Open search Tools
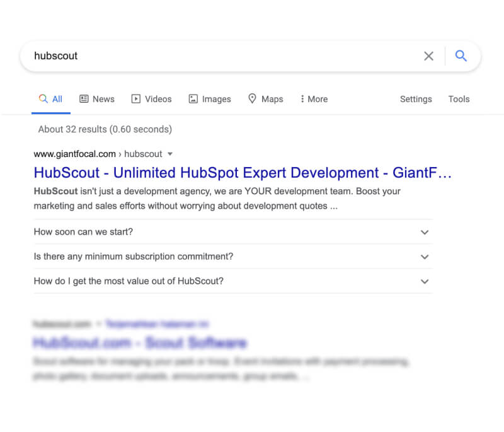The image size is (504, 432). (459, 99)
